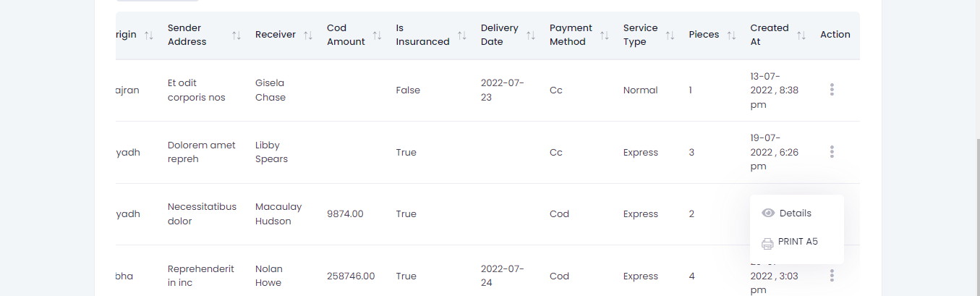980x296 pixels.
Task: Sort by Is Insuranced column arrows
Action: pos(462,35)
